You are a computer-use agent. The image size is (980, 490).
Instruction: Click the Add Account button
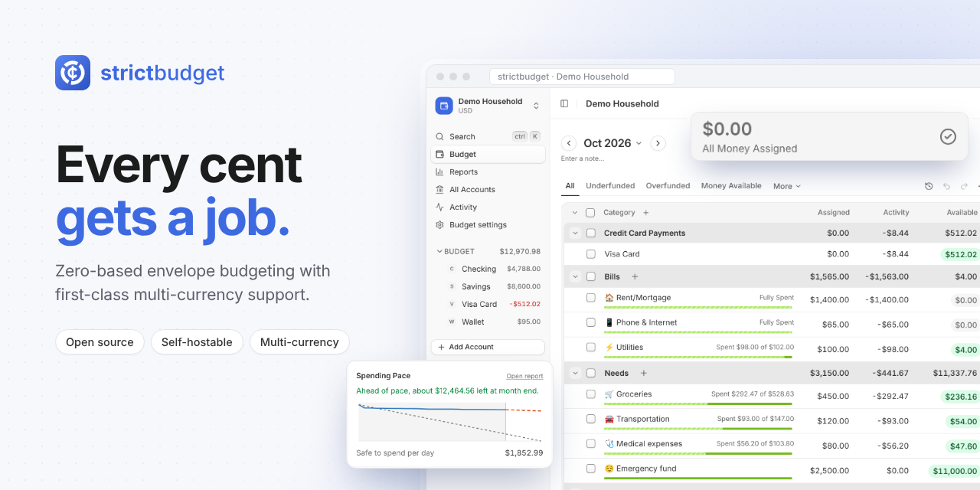pyautogui.click(x=488, y=347)
